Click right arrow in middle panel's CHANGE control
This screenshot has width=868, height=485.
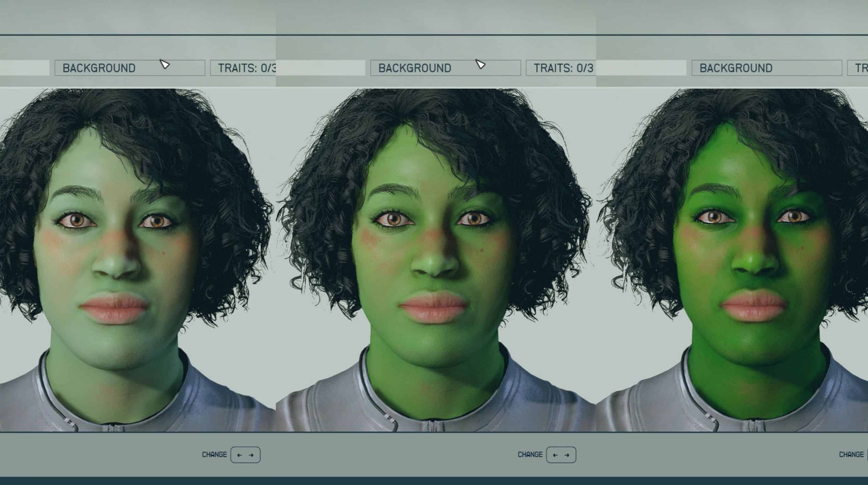click(567, 455)
